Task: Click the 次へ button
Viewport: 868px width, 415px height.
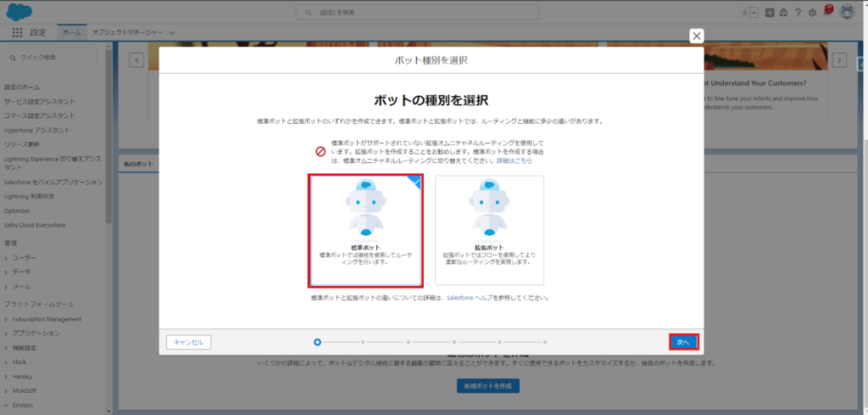Action: [683, 342]
